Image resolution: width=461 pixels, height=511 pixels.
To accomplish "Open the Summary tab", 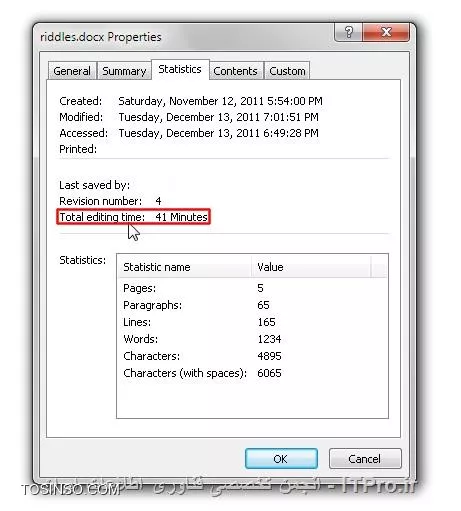I will tap(124, 71).
